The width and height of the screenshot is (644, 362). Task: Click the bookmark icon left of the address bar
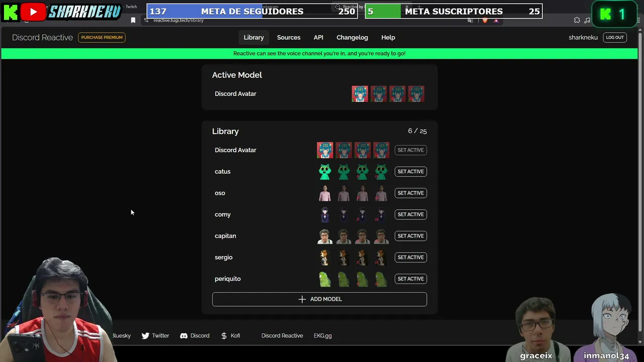coord(133,20)
